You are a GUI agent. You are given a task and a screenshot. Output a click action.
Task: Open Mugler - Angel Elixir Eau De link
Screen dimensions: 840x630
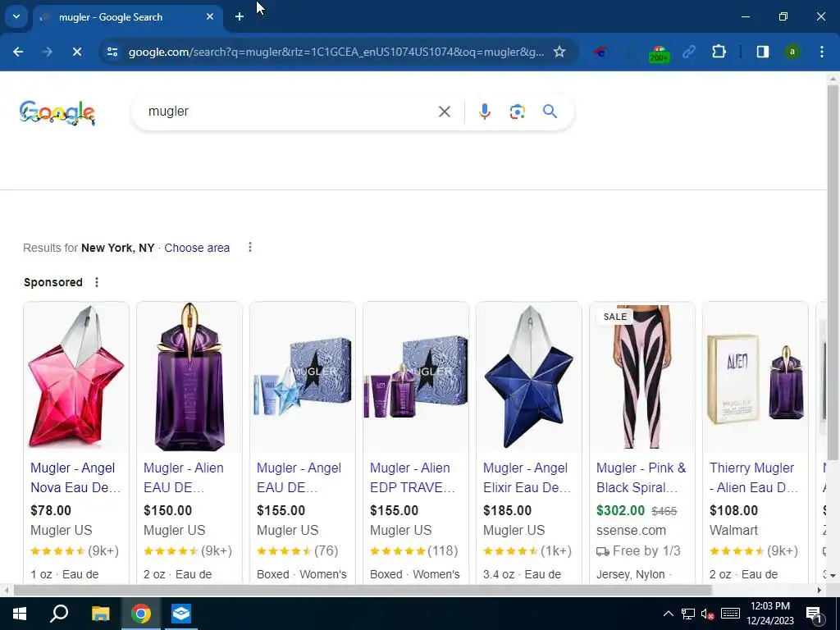(x=527, y=477)
